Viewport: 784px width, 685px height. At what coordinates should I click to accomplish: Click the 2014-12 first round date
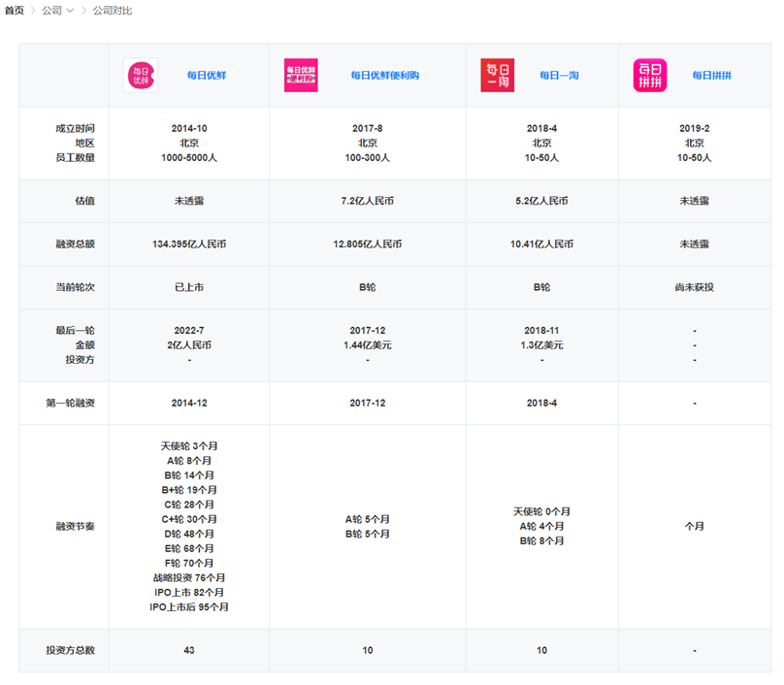coord(189,403)
